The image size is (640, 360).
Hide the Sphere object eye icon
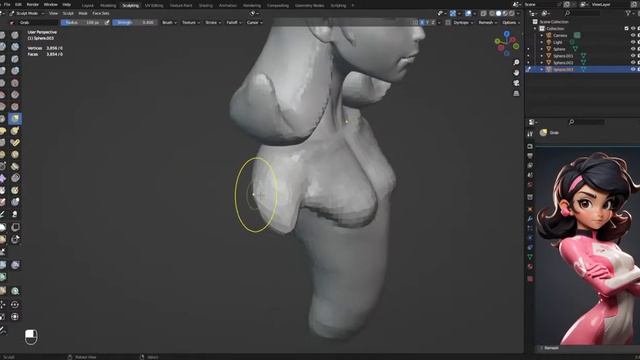coord(633,49)
